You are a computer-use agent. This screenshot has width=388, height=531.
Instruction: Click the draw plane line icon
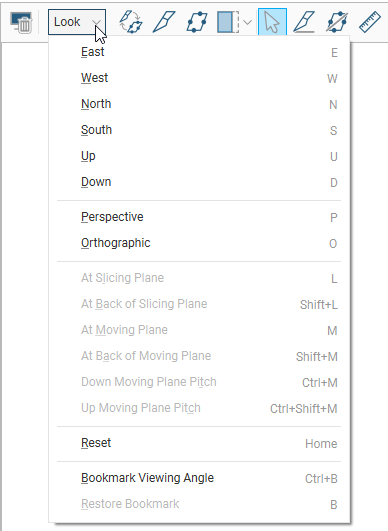click(x=304, y=22)
